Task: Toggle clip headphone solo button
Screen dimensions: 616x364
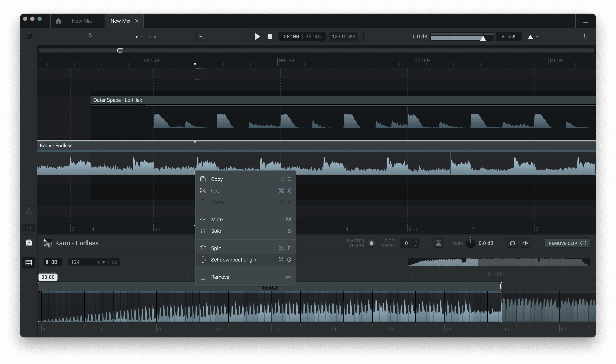Action: tap(512, 243)
